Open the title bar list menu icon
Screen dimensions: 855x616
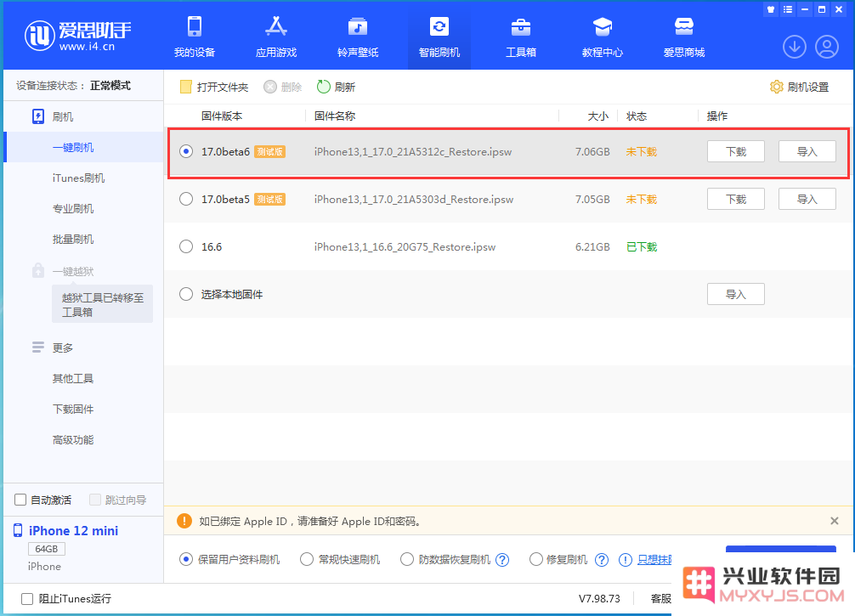point(787,9)
